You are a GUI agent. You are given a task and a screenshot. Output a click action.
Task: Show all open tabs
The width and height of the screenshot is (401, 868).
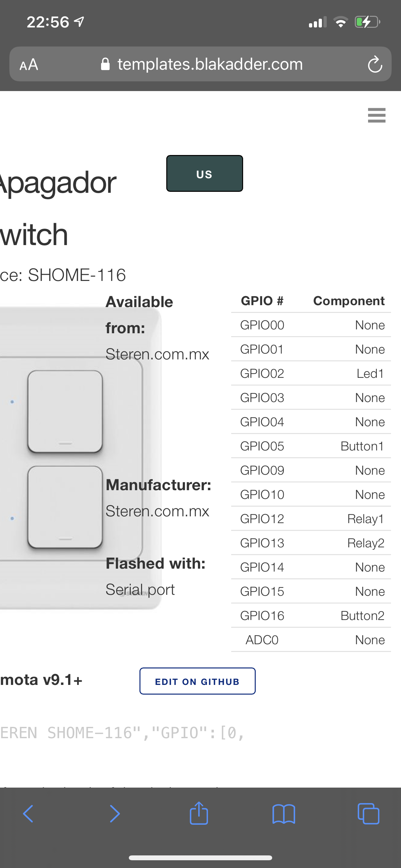click(x=368, y=814)
